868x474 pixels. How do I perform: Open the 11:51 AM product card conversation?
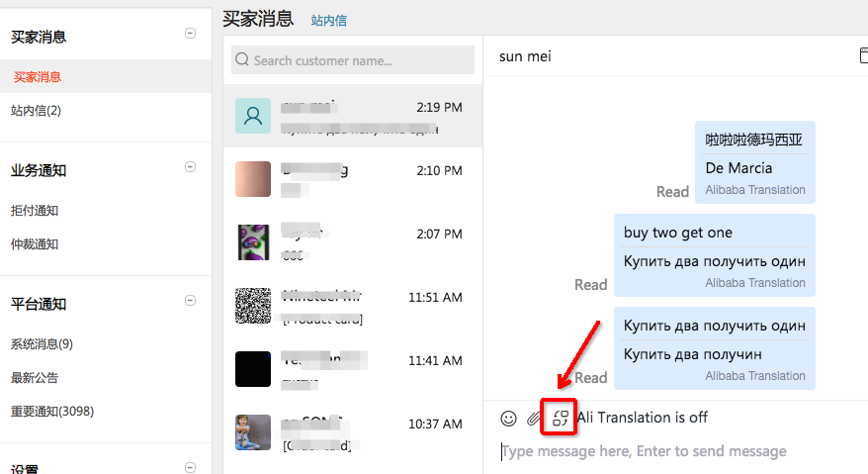[x=353, y=306]
